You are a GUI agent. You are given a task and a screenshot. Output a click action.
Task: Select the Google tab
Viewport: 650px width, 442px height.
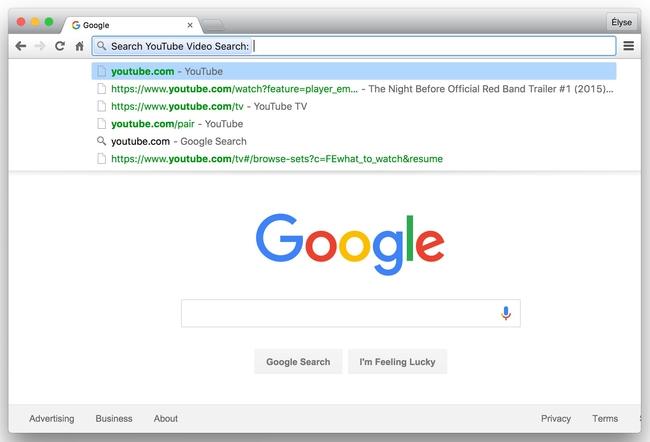point(132,25)
